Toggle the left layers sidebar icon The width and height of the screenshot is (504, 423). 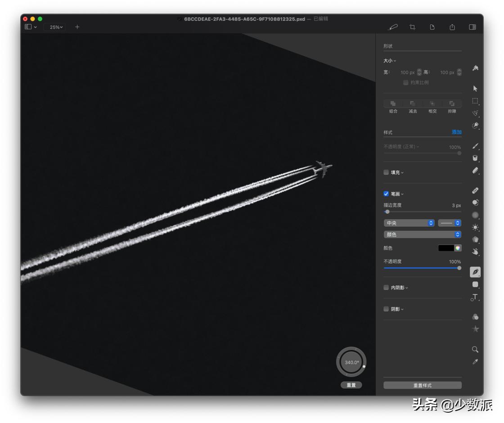pos(28,27)
